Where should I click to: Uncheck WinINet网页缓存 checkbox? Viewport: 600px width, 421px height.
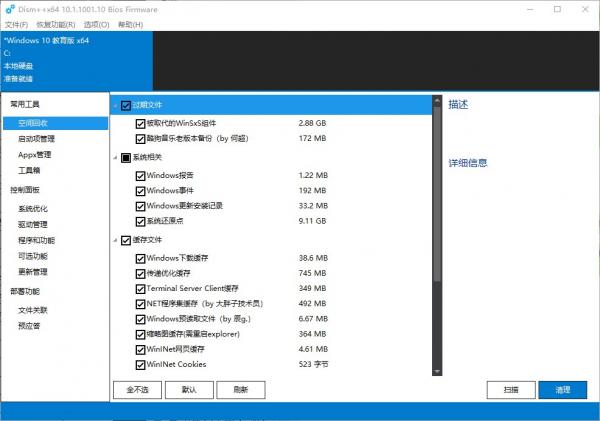[x=140, y=349]
